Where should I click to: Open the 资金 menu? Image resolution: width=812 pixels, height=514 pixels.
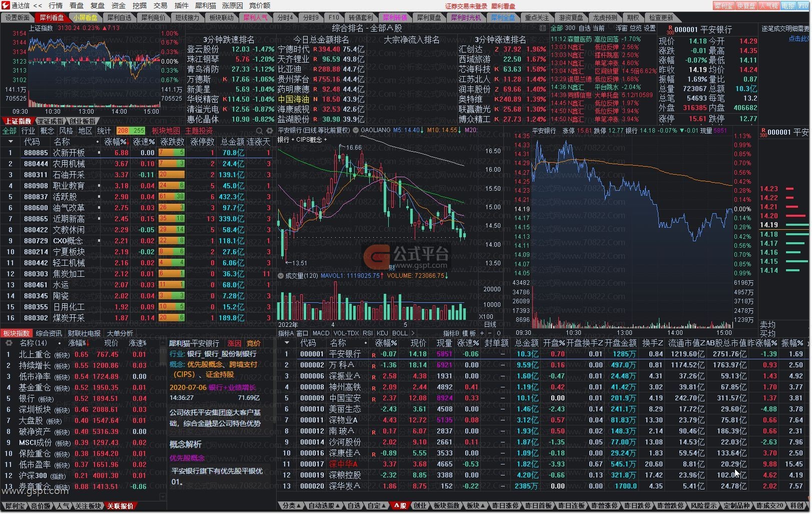[x=119, y=6]
